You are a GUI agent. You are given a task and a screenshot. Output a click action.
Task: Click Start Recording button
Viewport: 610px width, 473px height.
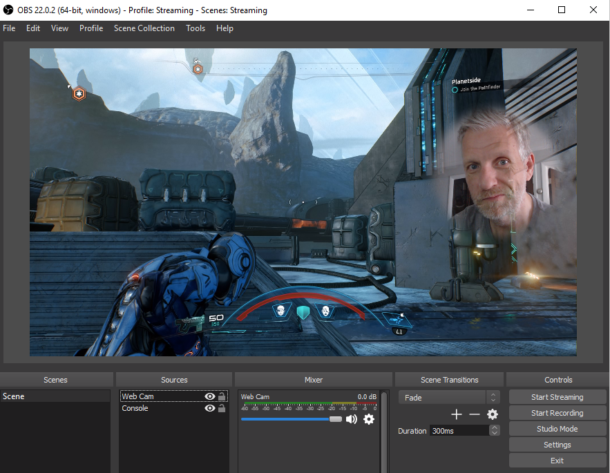tap(557, 413)
